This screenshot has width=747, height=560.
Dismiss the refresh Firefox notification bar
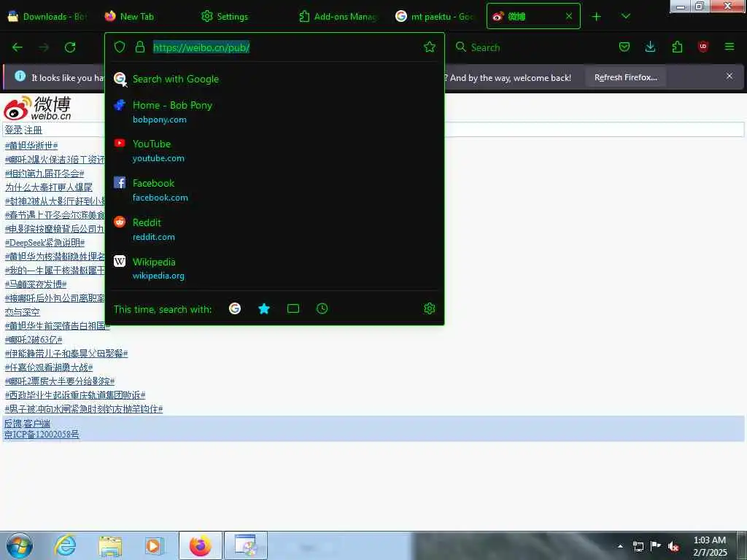729,76
